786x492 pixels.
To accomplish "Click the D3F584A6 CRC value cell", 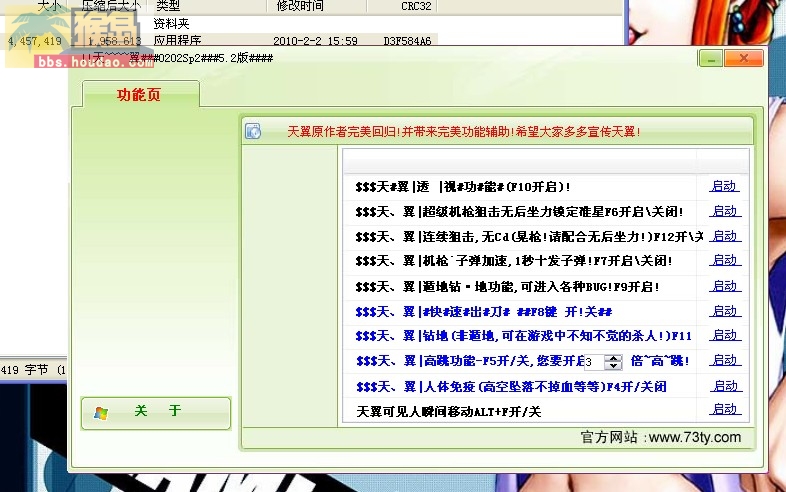I will click(x=407, y=41).
